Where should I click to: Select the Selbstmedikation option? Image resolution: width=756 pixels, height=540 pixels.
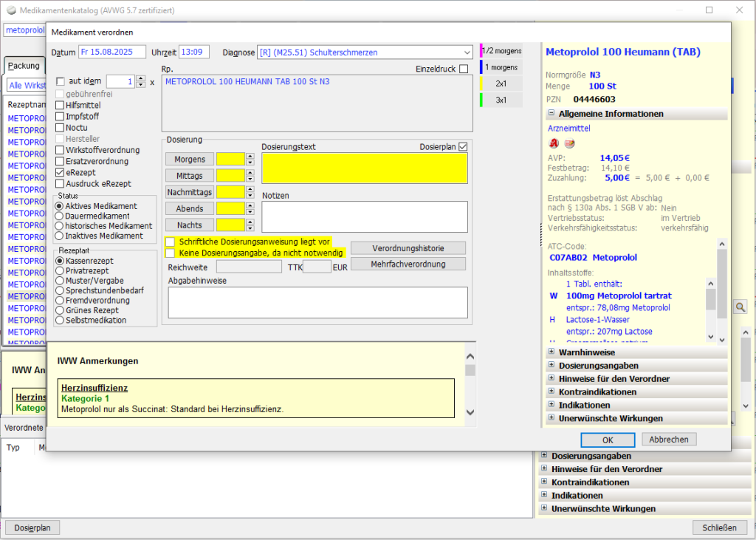[60, 320]
